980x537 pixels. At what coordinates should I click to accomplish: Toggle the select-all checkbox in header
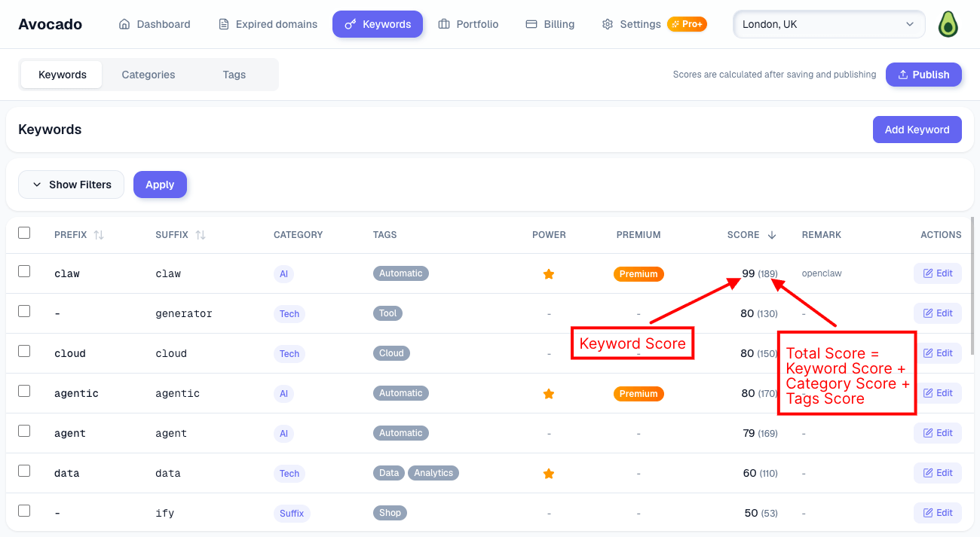coord(24,233)
